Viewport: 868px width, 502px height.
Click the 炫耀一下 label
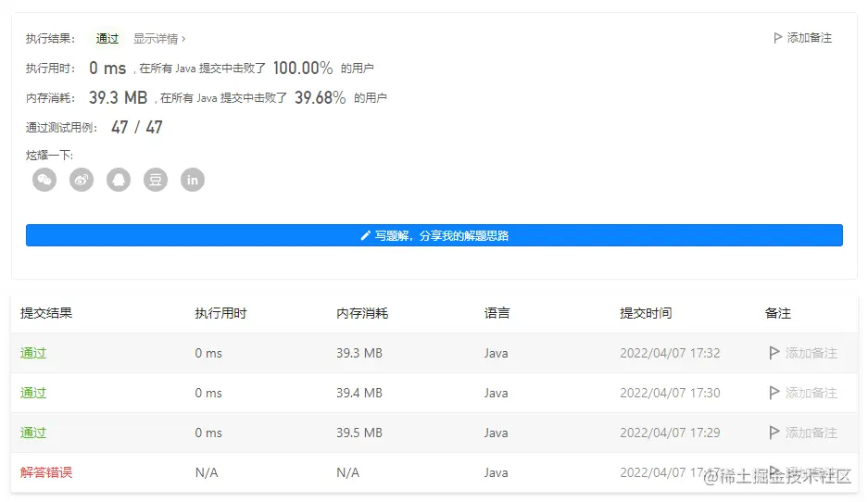click(x=49, y=155)
